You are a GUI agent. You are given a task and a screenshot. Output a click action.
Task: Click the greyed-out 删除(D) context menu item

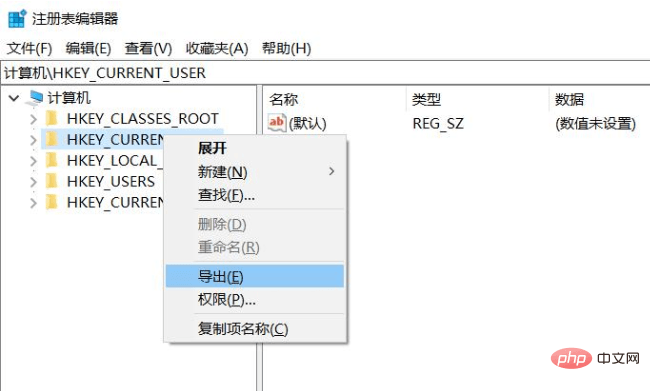coord(255,224)
